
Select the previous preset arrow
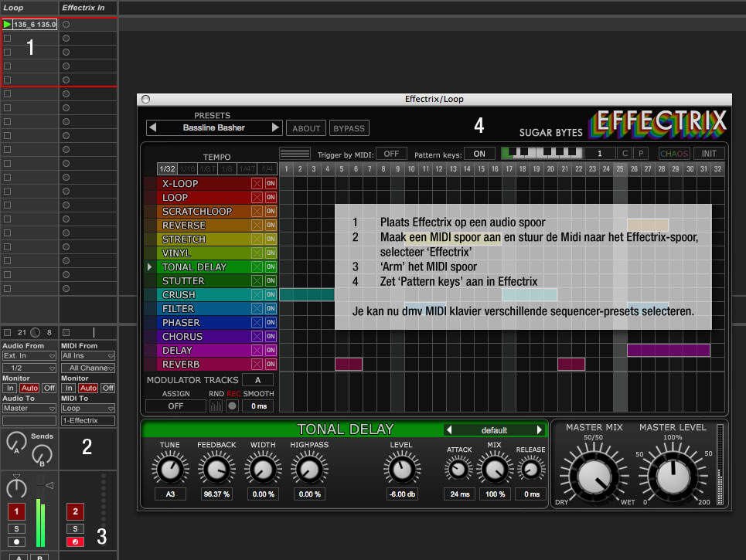click(x=153, y=127)
